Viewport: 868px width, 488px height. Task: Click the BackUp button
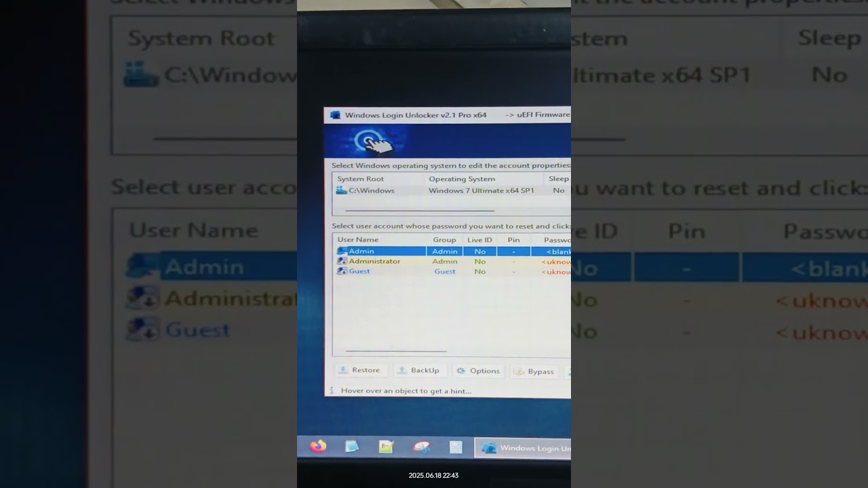(418, 370)
